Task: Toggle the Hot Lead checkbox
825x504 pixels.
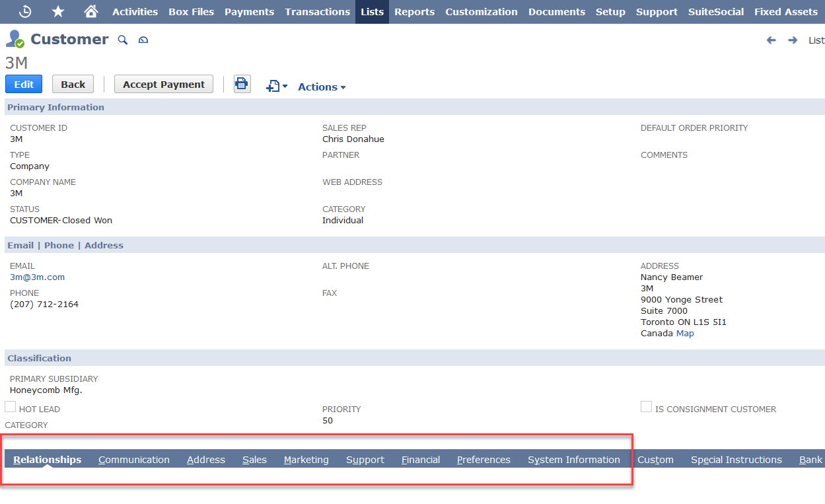Action: point(10,407)
